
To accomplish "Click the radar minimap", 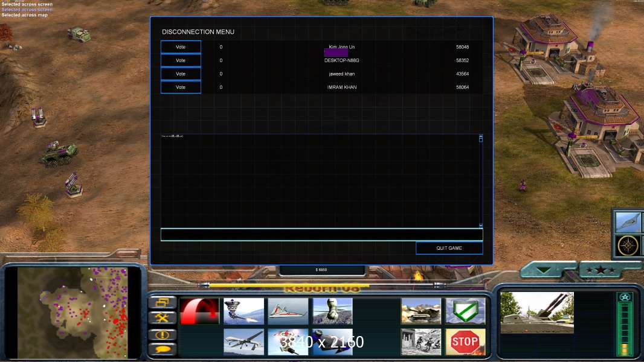I will 72,313.
